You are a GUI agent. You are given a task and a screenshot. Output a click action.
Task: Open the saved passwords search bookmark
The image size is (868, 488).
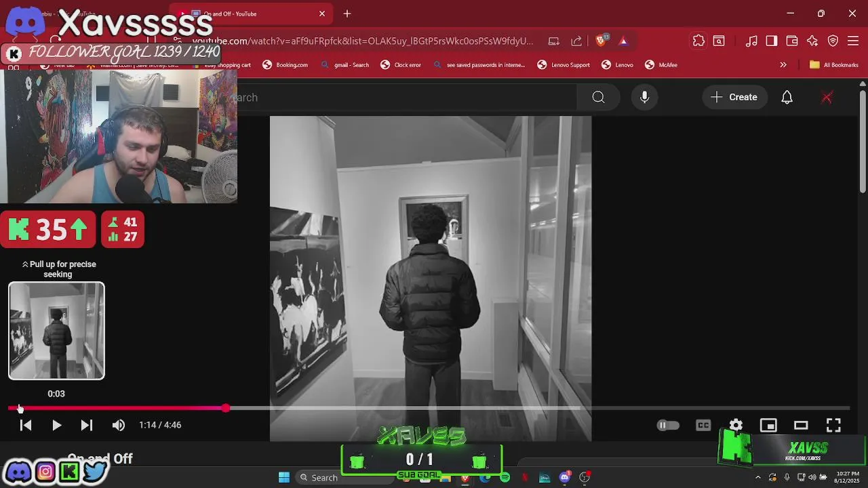coord(479,65)
